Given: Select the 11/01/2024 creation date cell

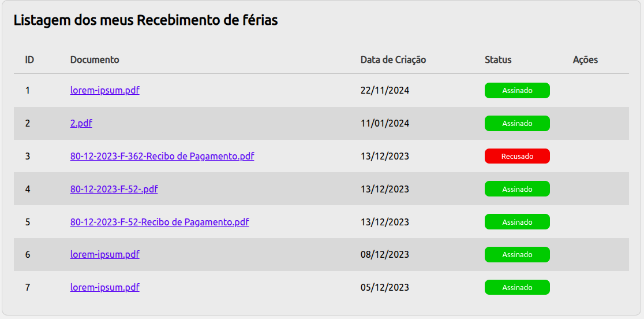Looking at the screenshot, I should (x=384, y=123).
